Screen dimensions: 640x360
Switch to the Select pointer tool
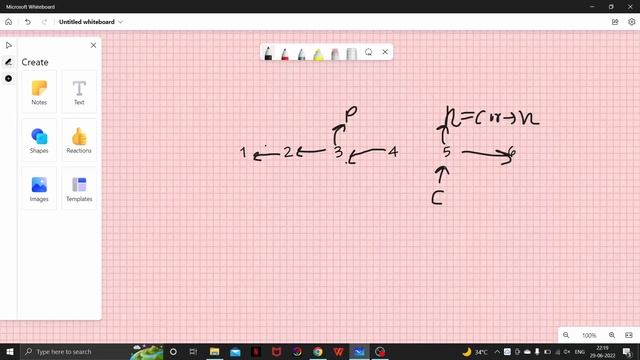9,45
